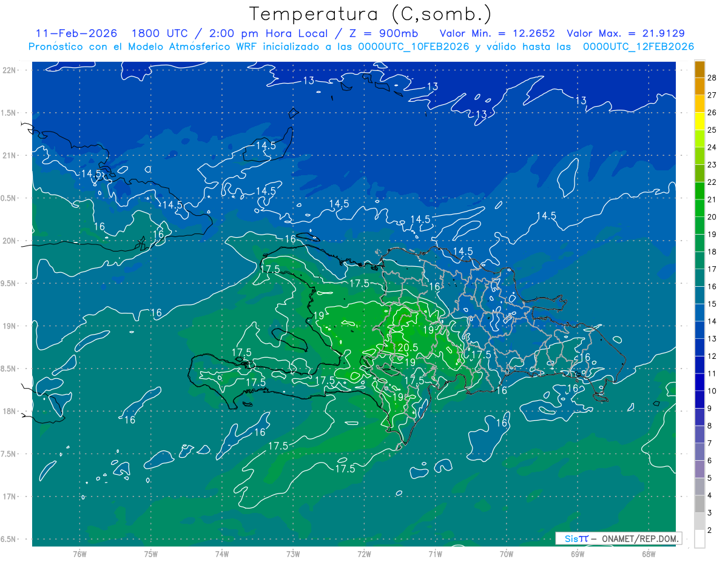This screenshot has height=562, width=728.
Task: Click the 22N latitude axis label
Action: pos(9,70)
